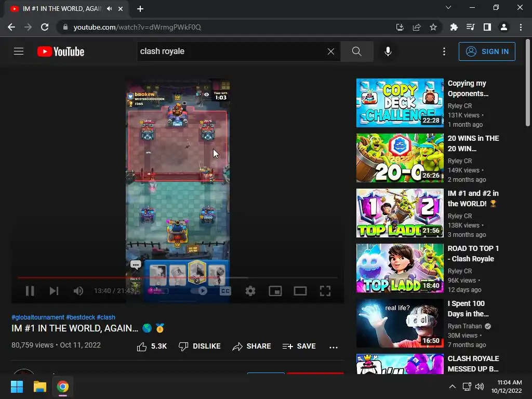Open Chrome extensions puzzle icon

(454, 27)
